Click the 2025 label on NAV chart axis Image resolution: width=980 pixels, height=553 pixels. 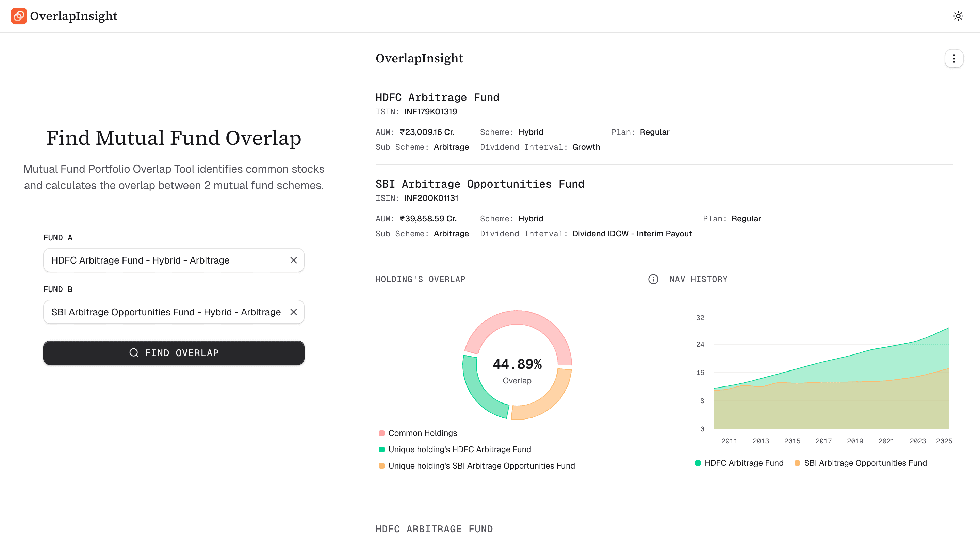pyautogui.click(x=944, y=441)
